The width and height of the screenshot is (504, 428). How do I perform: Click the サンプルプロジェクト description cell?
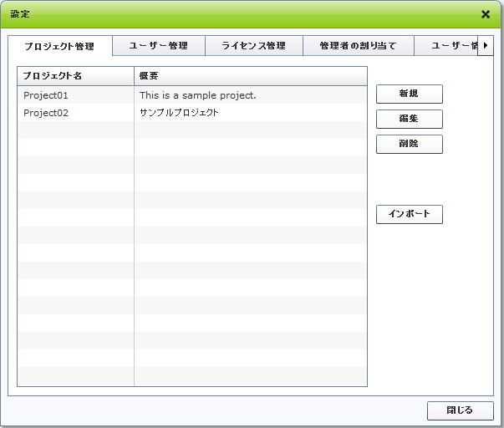tap(251, 113)
